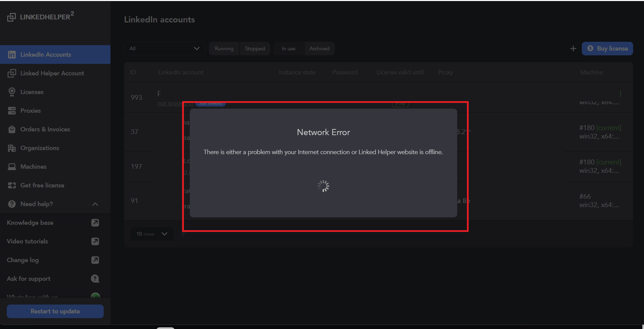The image size is (644, 329).
Task: Click the plus icon to add an account
Action: (x=573, y=49)
